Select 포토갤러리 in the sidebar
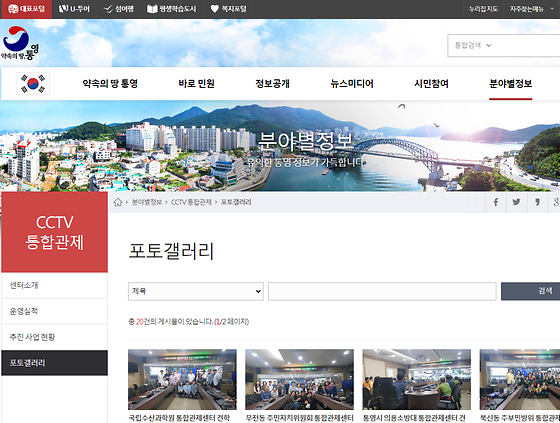This screenshot has height=423, width=560. [x=54, y=363]
